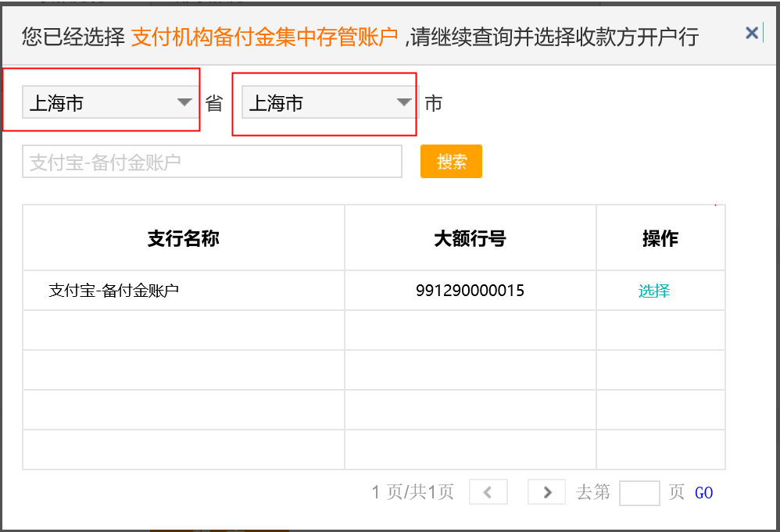Click the 支行名称 column header
The width and height of the screenshot is (780, 532).
(184, 237)
